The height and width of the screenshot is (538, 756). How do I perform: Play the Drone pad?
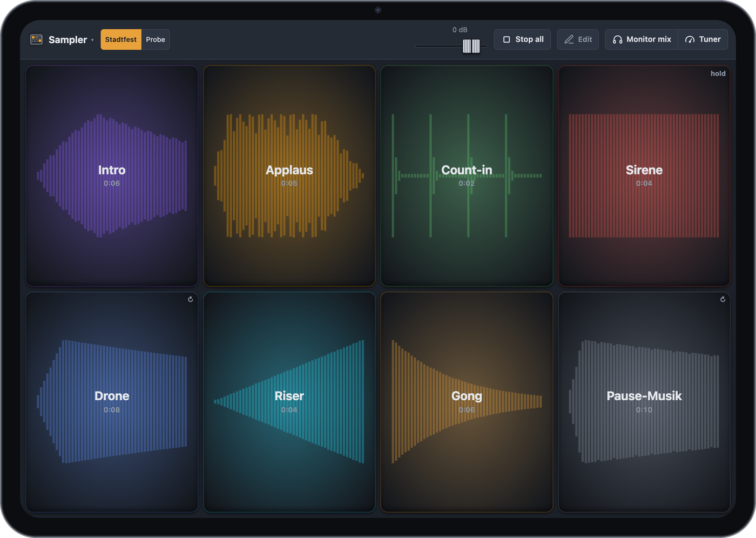(112, 402)
